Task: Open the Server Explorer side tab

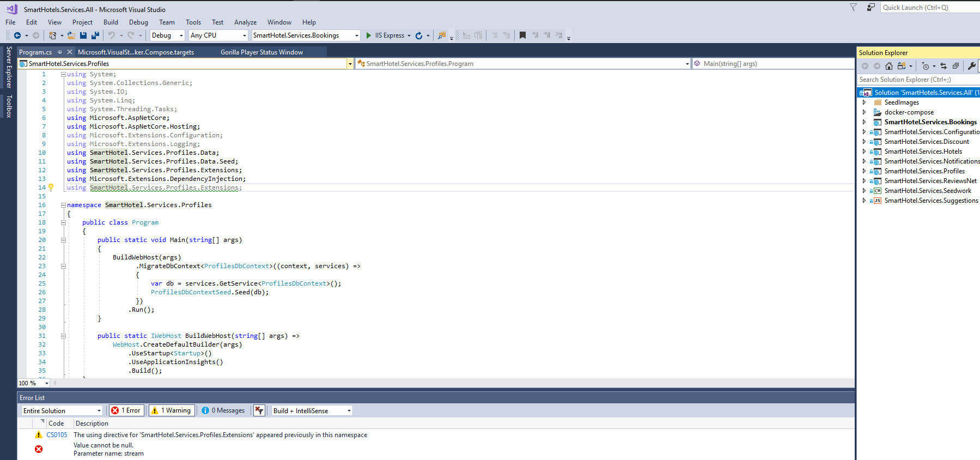Action: [x=9, y=67]
